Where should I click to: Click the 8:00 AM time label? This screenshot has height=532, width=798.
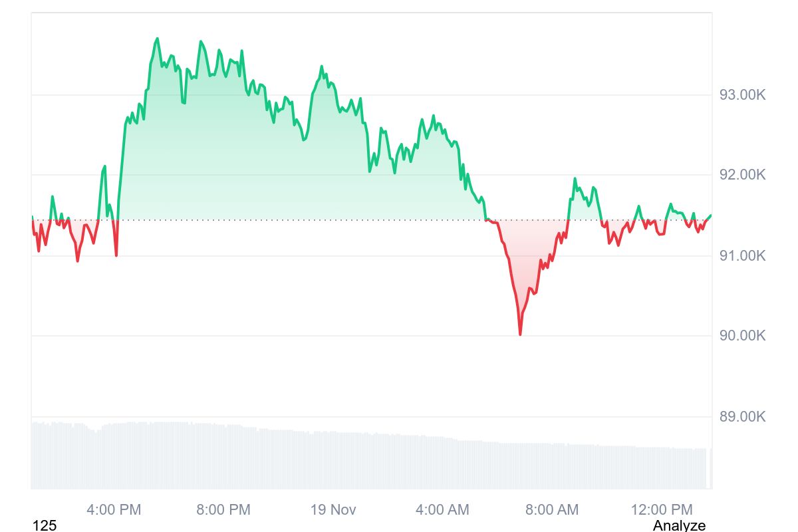(551, 510)
